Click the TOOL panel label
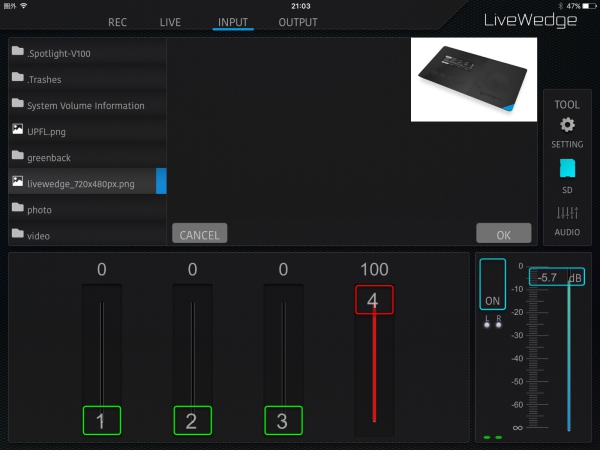Image resolution: width=600 pixels, height=450 pixels. pos(567,104)
